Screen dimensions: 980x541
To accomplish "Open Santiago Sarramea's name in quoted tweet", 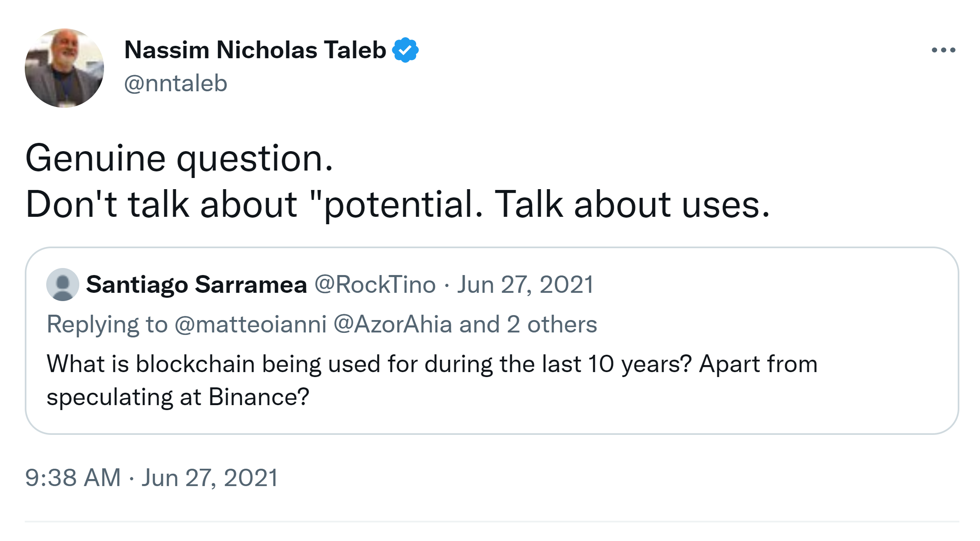I will pos(196,285).
